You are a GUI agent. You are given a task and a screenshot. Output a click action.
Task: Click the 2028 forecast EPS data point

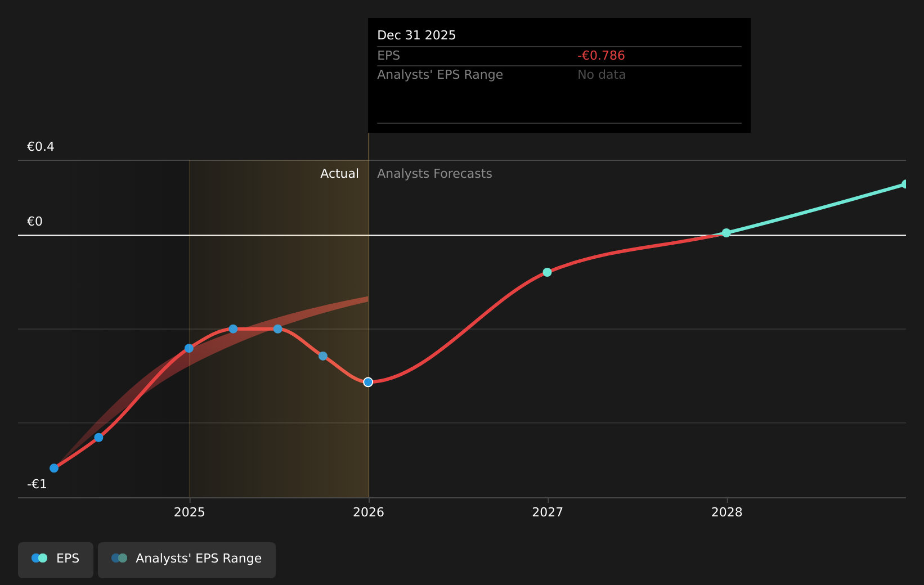726,233
